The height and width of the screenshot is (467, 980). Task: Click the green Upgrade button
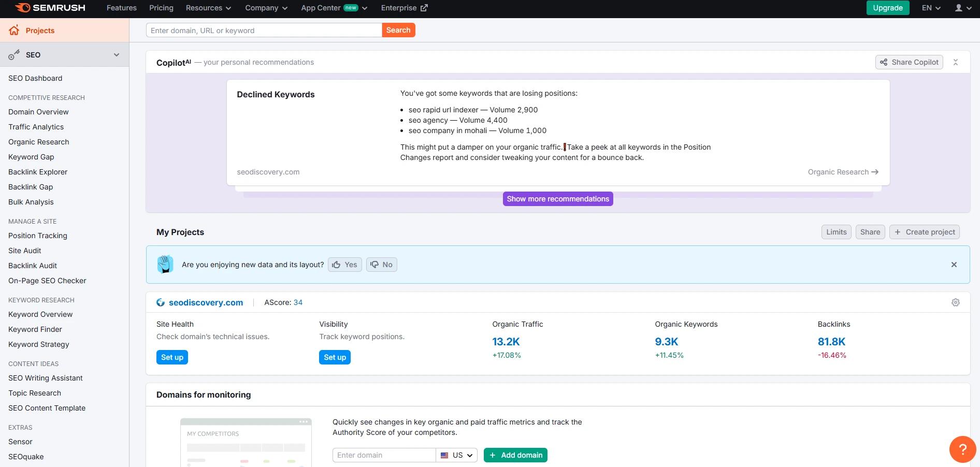click(888, 8)
